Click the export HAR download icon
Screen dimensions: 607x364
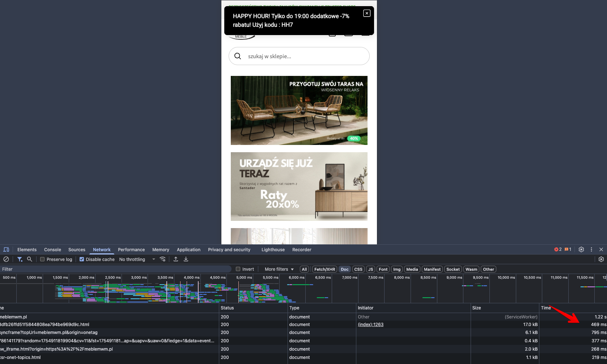click(186, 259)
